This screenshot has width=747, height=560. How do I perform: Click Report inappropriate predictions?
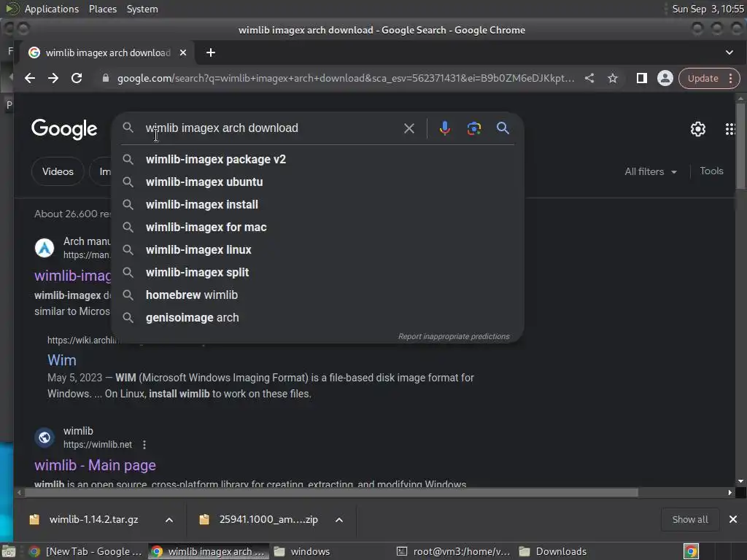tap(454, 337)
